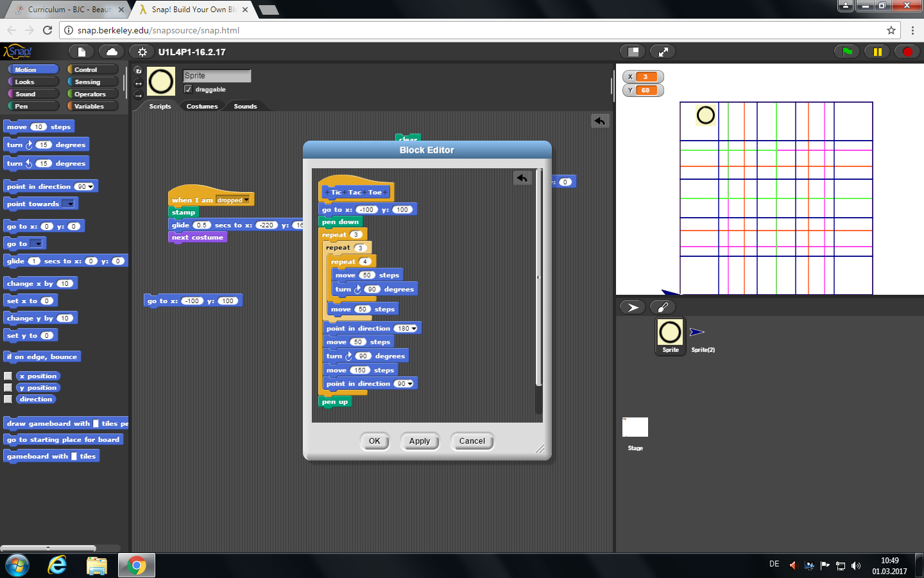Paint a new sprite with brush icon

(x=663, y=307)
